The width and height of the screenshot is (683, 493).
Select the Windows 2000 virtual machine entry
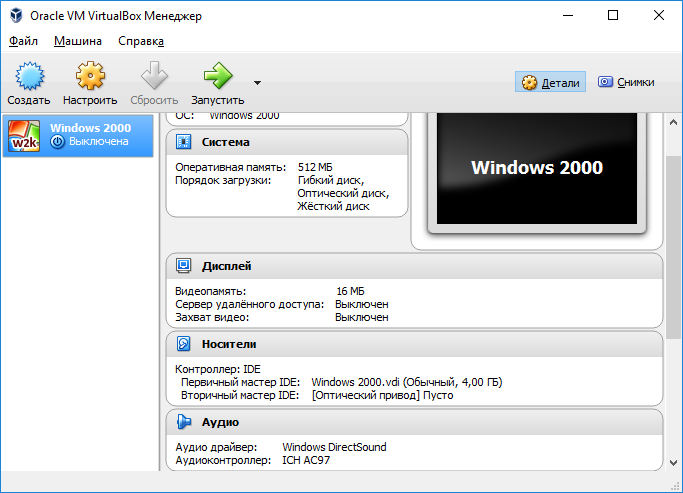[x=78, y=135]
